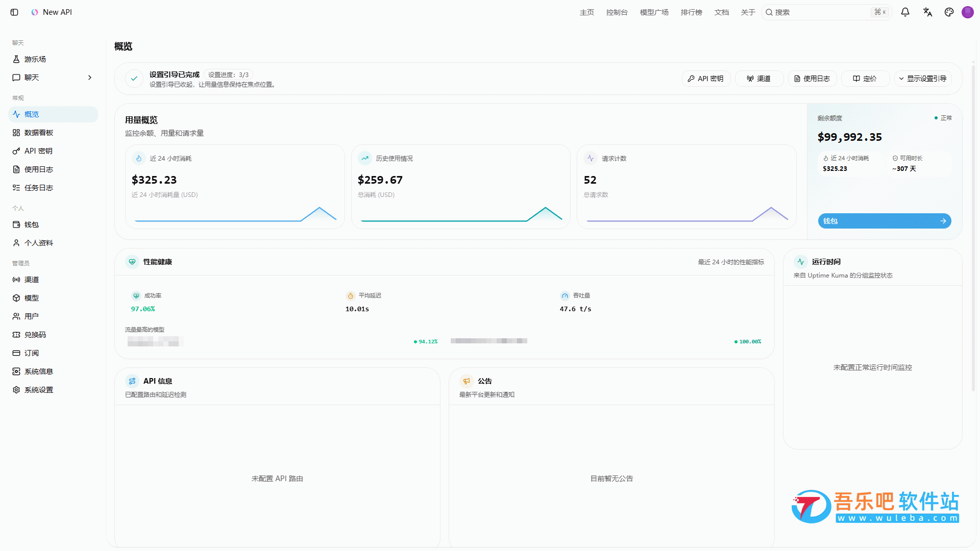This screenshot has width=980, height=551.
Task: Click the 模型 cube icon in sidebar
Action: coord(16,298)
